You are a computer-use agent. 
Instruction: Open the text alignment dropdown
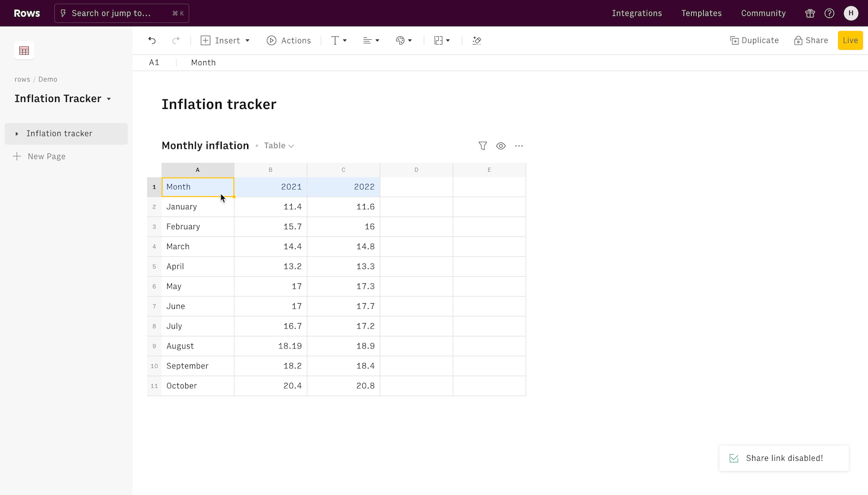tap(371, 40)
